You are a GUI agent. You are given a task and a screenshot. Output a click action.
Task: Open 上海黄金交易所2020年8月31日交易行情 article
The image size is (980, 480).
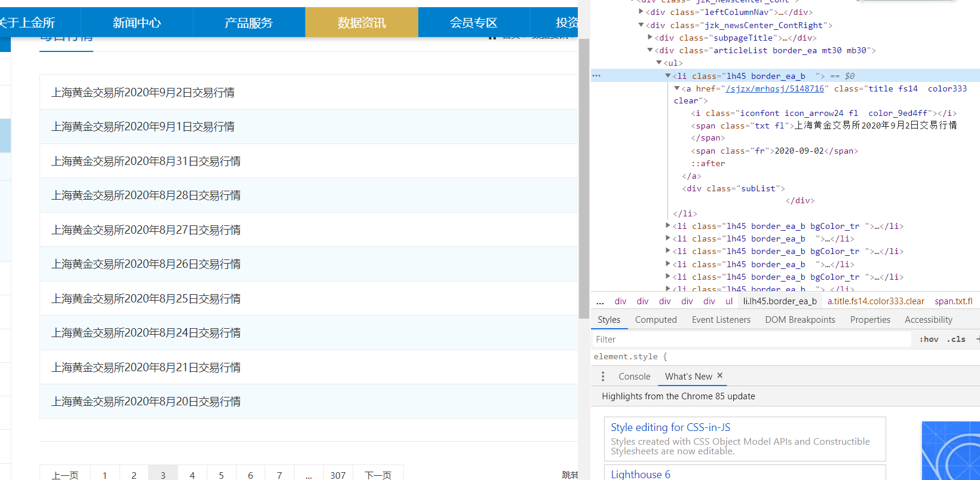(146, 161)
